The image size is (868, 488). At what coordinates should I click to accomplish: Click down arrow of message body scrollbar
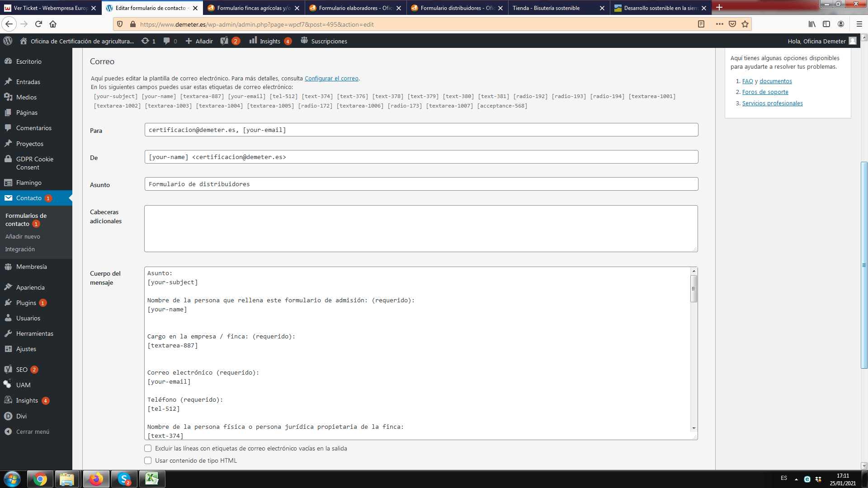[x=694, y=428]
